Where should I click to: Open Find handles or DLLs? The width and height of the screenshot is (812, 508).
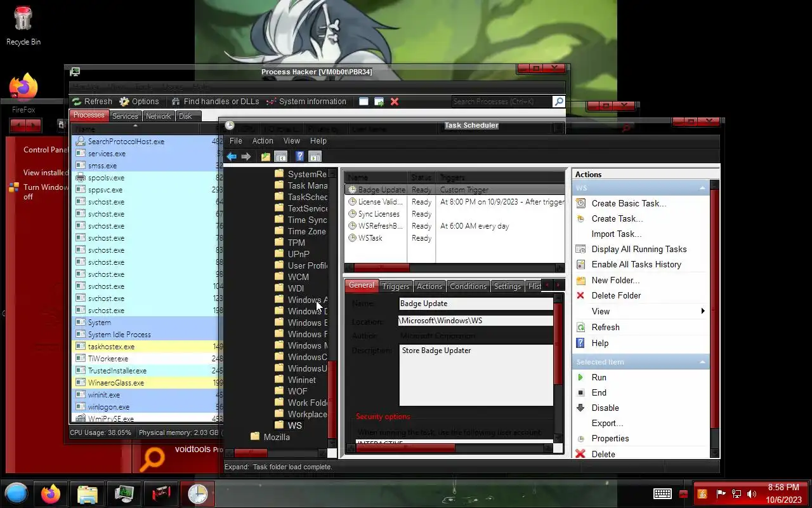point(215,102)
